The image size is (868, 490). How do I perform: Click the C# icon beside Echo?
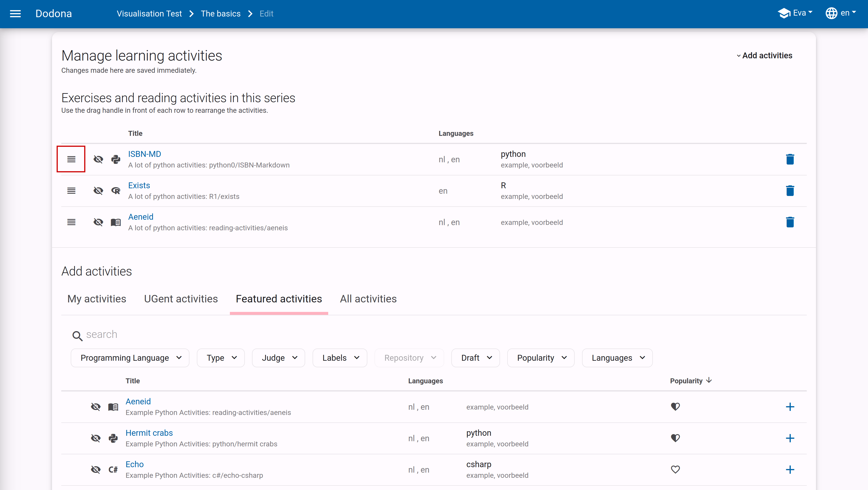(x=113, y=469)
